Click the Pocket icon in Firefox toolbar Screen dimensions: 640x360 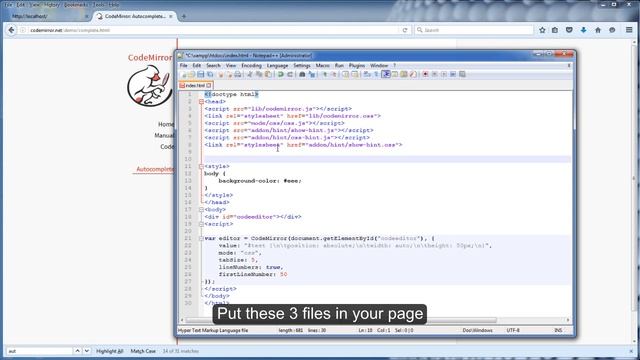pyautogui.click(x=569, y=30)
